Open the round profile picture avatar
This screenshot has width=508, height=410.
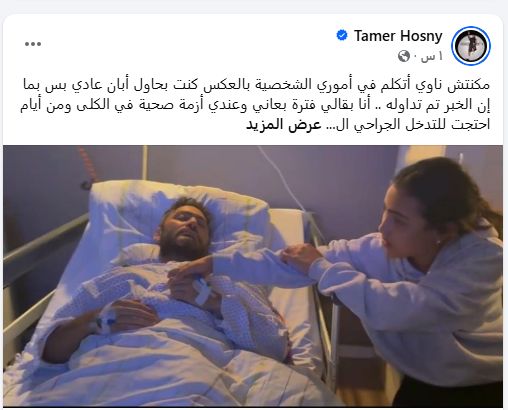coord(471,46)
